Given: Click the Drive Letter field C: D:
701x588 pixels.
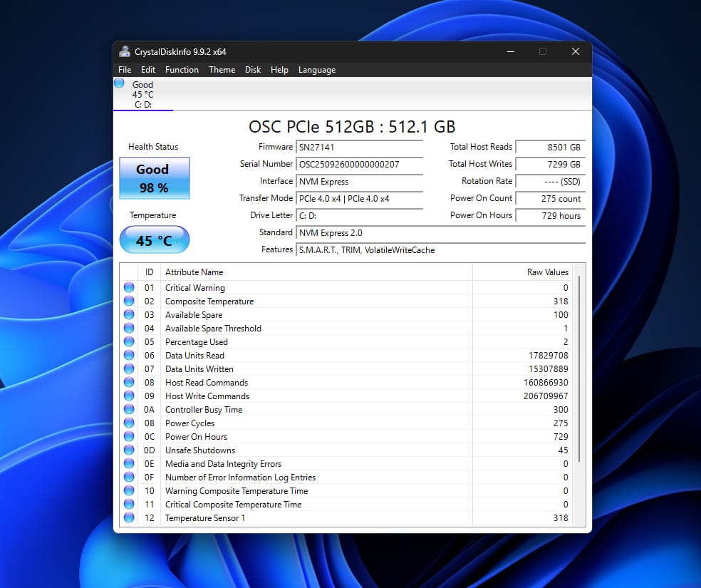Looking at the screenshot, I should [360, 215].
